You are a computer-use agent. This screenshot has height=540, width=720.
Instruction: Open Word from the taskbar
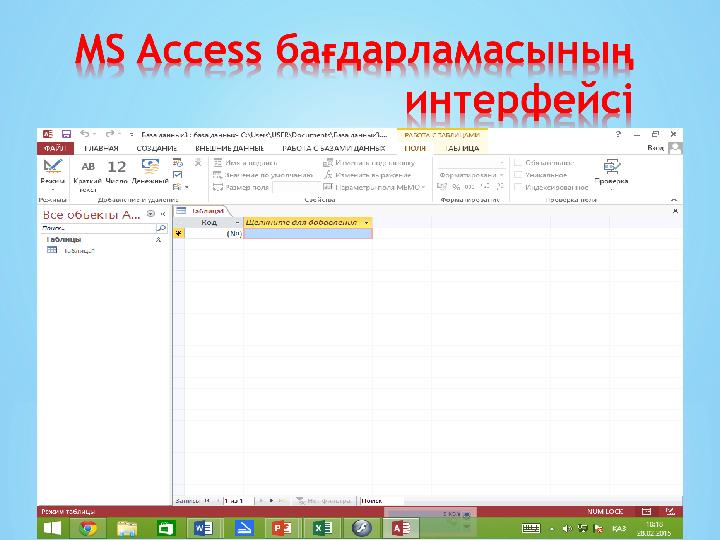coord(203,529)
